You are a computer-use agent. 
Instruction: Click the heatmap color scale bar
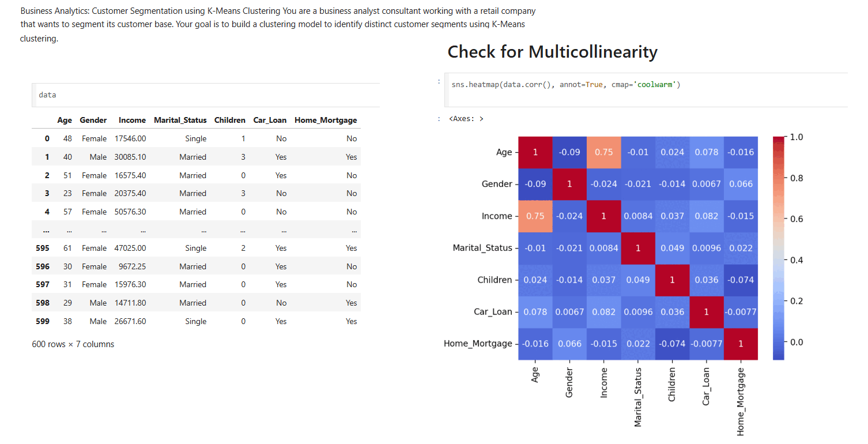click(x=779, y=248)
